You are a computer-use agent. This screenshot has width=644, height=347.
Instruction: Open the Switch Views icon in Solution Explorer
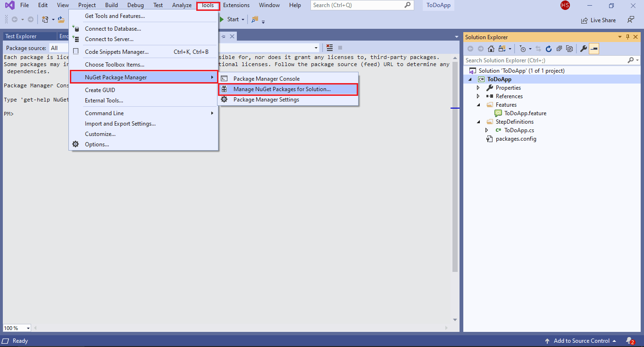502,48
